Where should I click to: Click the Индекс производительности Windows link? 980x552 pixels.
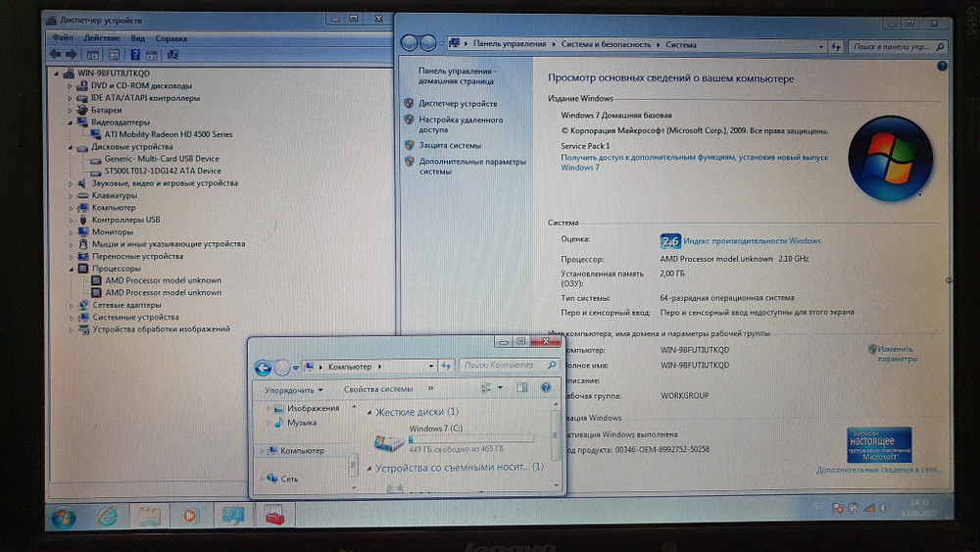752,241
